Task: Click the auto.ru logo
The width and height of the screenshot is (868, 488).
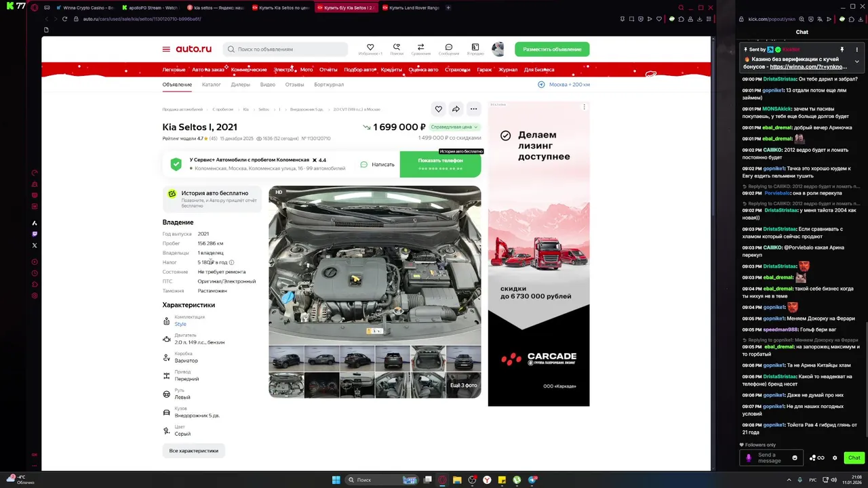Action: click(193, 49)
